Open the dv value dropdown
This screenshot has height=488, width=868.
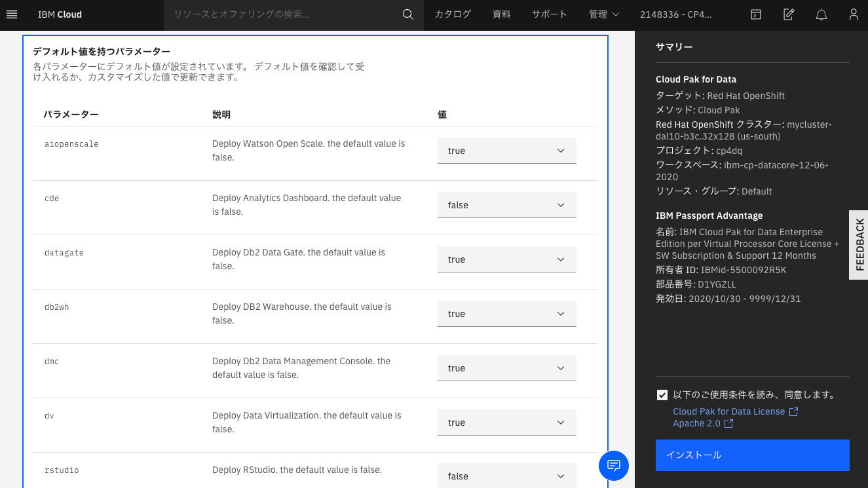(507, 422)
